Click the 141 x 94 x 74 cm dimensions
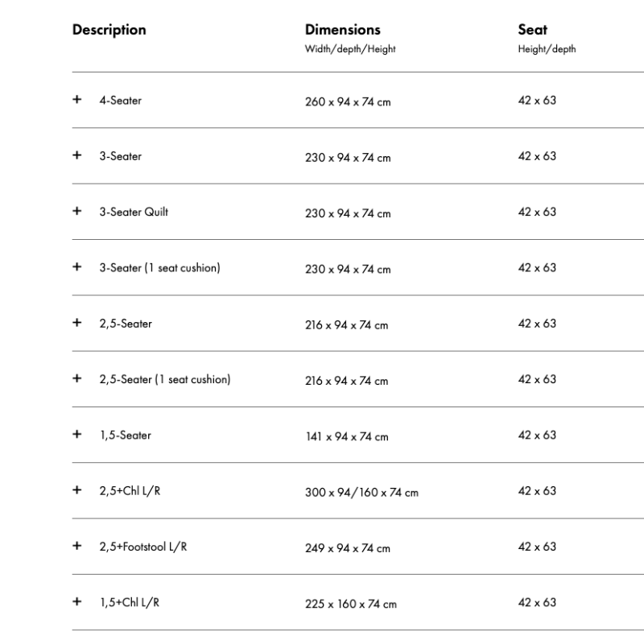The image size is (644, 644). 347,436
